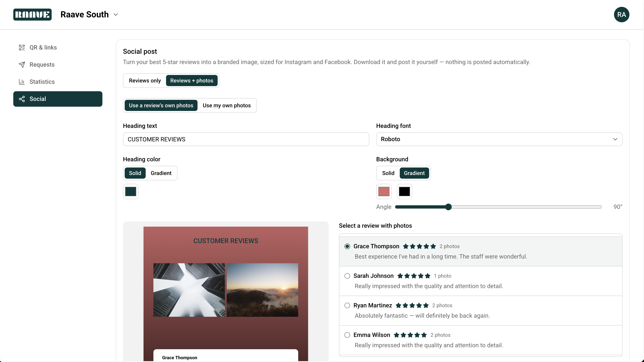Open the black background gradient swatch
The image size is (644, 362).
404,191
